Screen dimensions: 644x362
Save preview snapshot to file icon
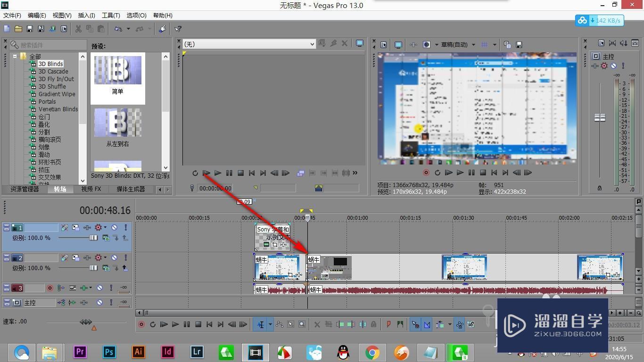point(519,45)
